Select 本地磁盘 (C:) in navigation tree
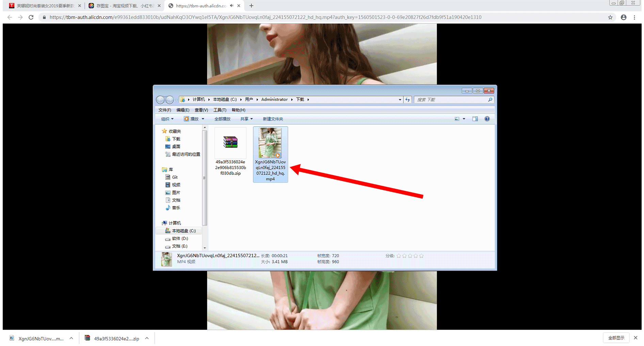 click(183, 231)
